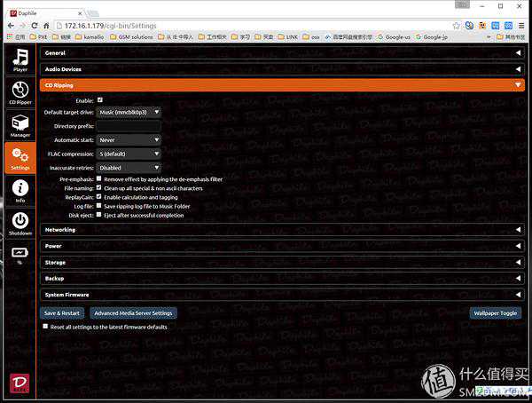Open the Manager sidebar icon
Viewport: 532px width, 403px height.
(20, 126)
